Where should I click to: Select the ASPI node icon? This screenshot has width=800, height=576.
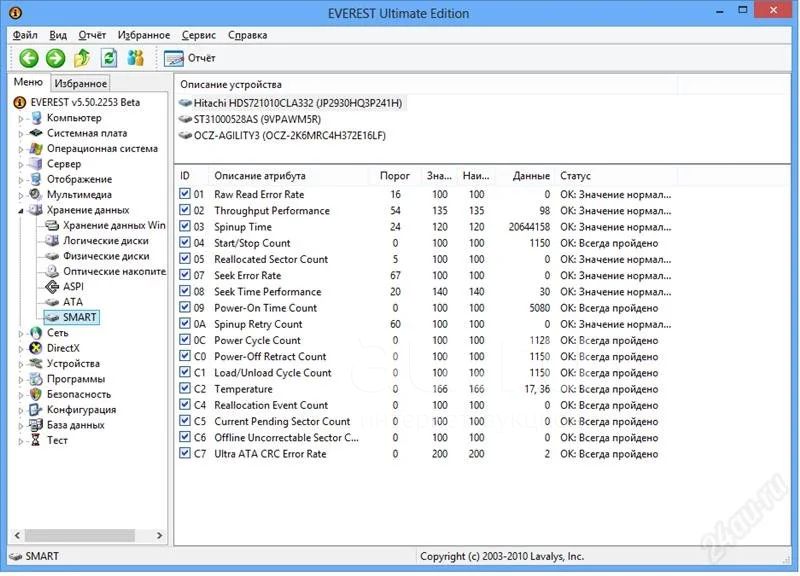53,287
